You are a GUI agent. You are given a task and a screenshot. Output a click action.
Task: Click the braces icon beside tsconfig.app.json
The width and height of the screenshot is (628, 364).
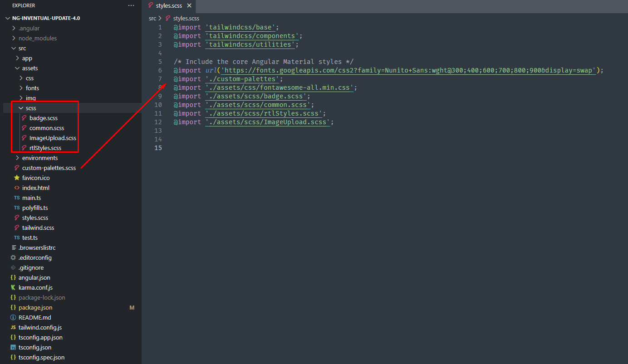click(14, 337)
